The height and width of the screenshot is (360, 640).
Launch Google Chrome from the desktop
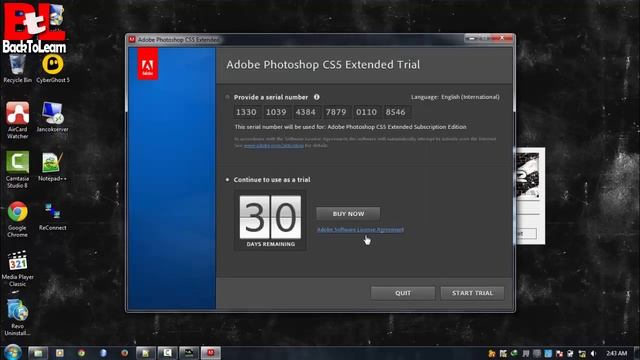(17, 219)
